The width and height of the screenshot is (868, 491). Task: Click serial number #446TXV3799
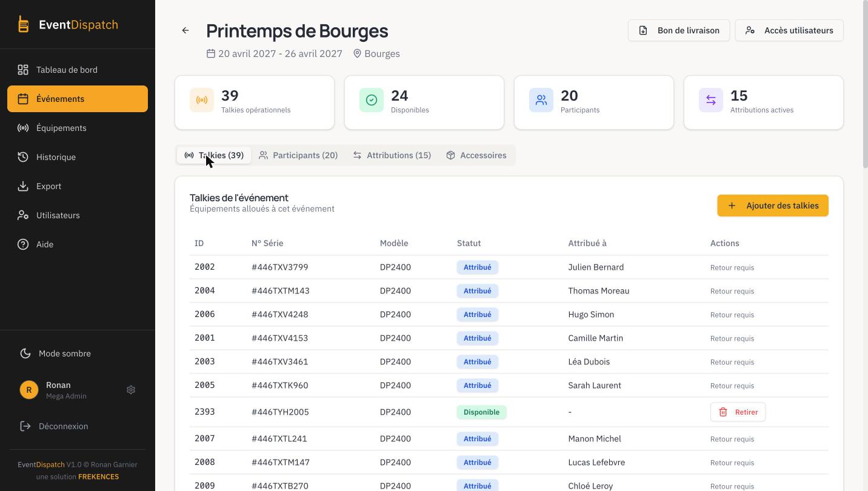280,267
